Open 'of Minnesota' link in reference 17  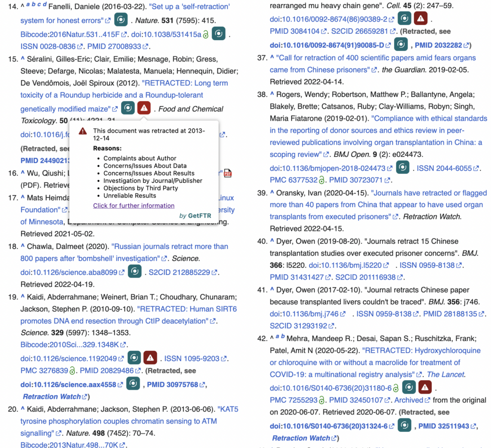coord(41,222)
